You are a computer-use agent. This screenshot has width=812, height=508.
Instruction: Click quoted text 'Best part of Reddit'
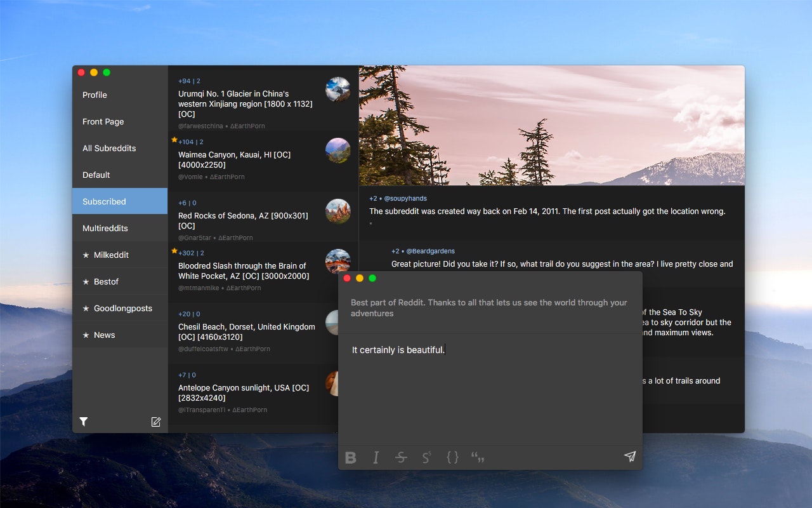[489, 308]
